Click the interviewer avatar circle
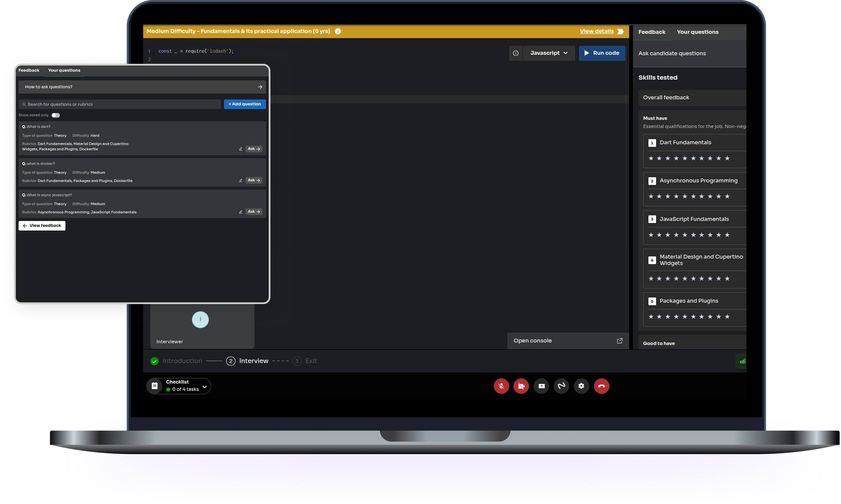Screen dimensions: 841x504 tap(200, 320)
